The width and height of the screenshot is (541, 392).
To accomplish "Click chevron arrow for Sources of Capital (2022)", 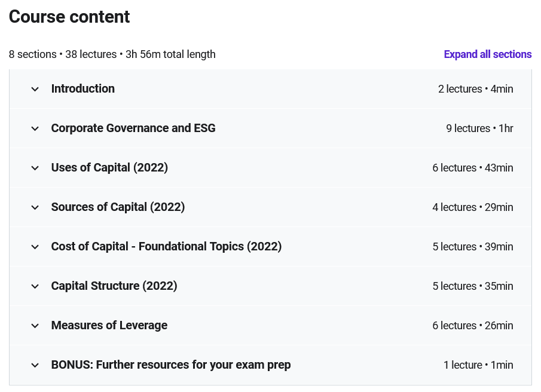I will [35, 207].
